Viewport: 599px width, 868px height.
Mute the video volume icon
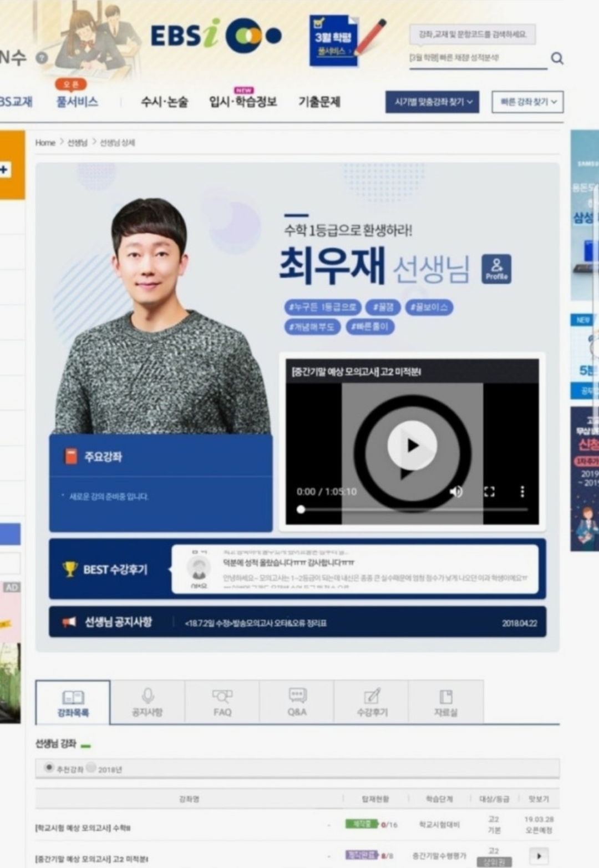tap(456, 492)
